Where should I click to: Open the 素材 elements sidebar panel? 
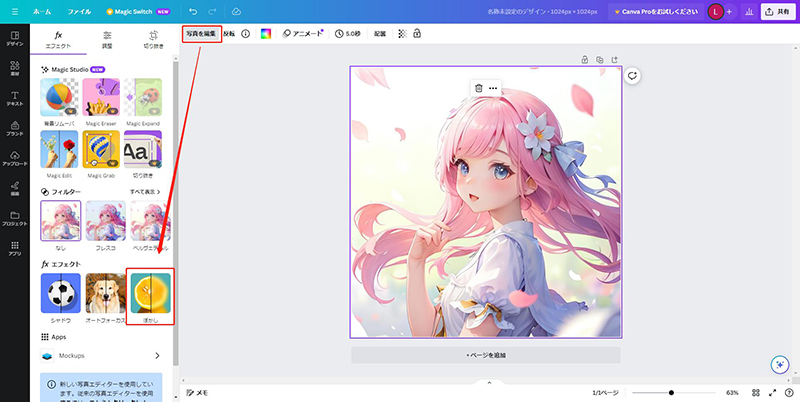click(15, 68)
